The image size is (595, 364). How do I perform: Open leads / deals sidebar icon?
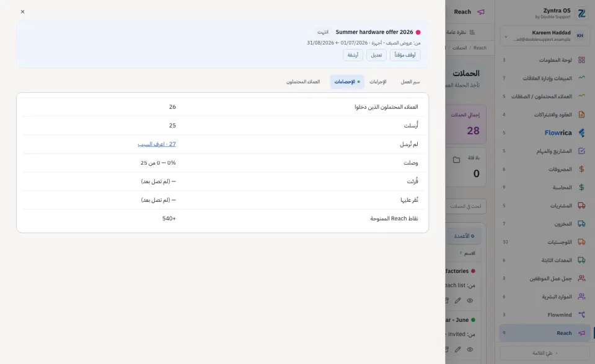pos(581,96)
